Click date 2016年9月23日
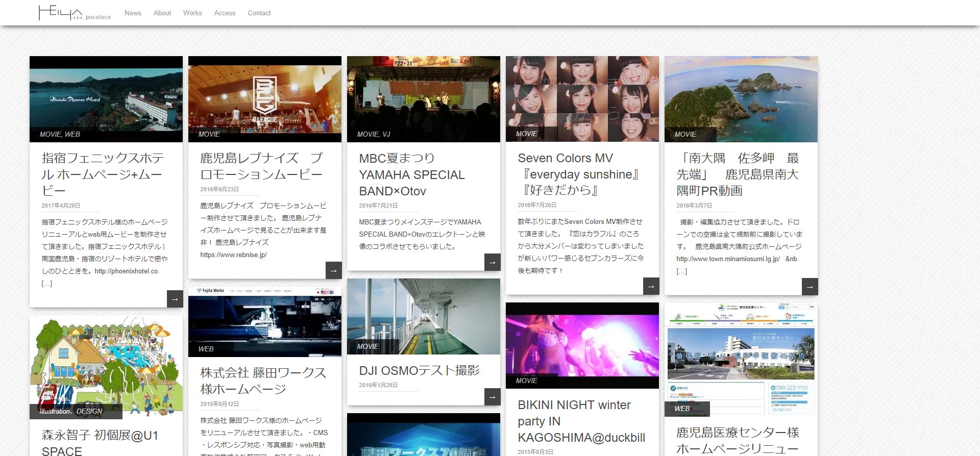This screenshot has width=980, height=456. pos(219,189)
